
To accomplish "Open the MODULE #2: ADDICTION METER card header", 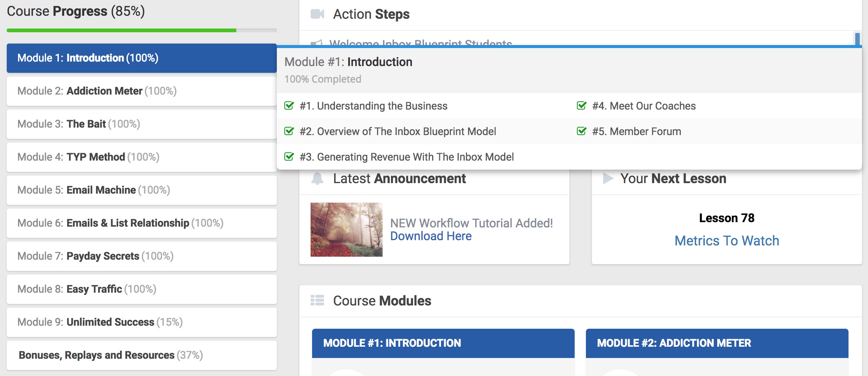I will pyautogui.click(x=717, y=343).
